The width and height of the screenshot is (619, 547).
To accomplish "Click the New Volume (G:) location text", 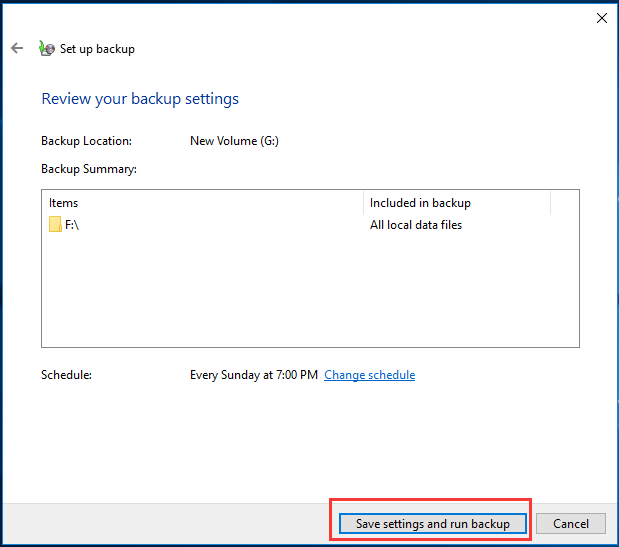I will point(234,141).
